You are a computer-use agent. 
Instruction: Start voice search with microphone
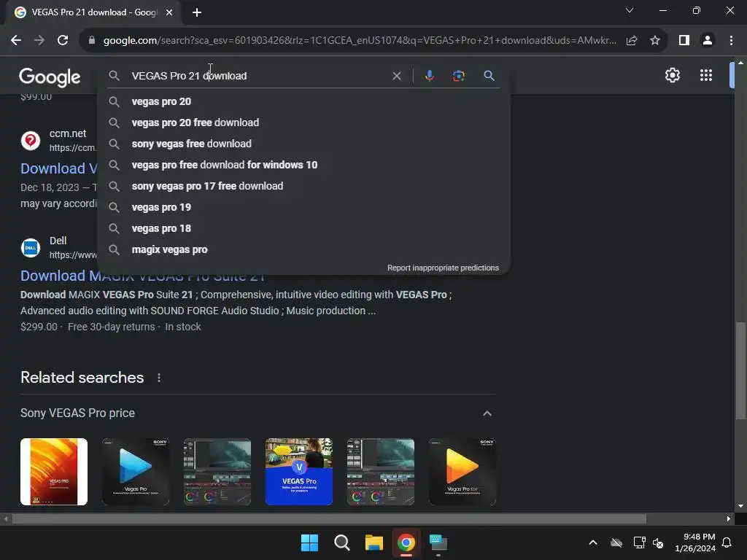pos(429,76)
